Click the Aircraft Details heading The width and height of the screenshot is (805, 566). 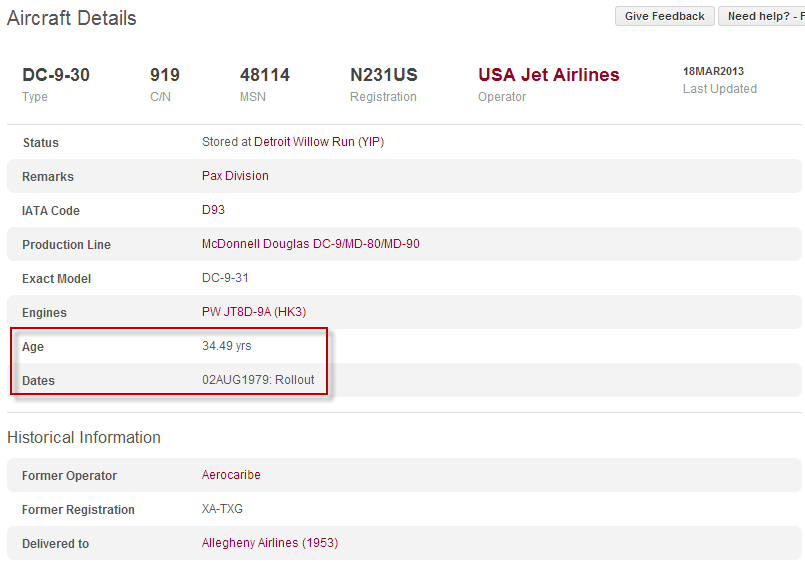tap(72, 18)
